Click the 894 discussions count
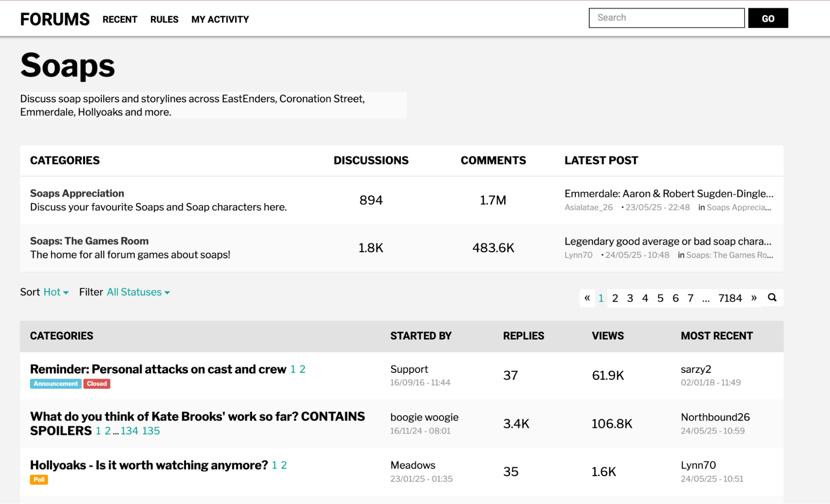 tap(371, 200)
